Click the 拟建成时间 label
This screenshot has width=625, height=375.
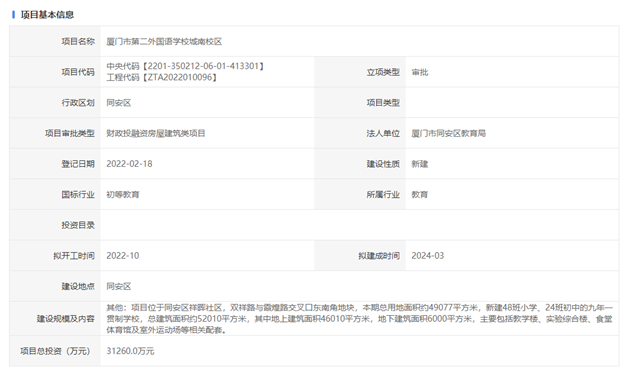(379, 256)
